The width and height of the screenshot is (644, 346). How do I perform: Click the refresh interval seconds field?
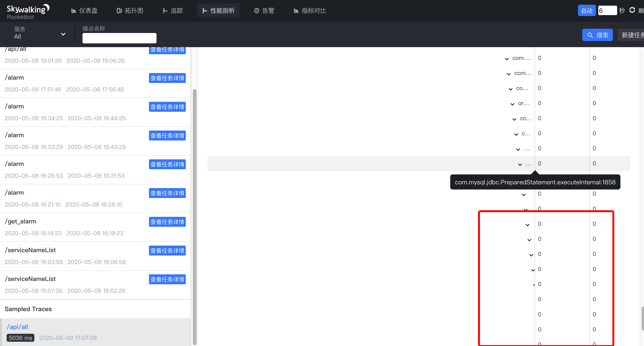[607, 11]
